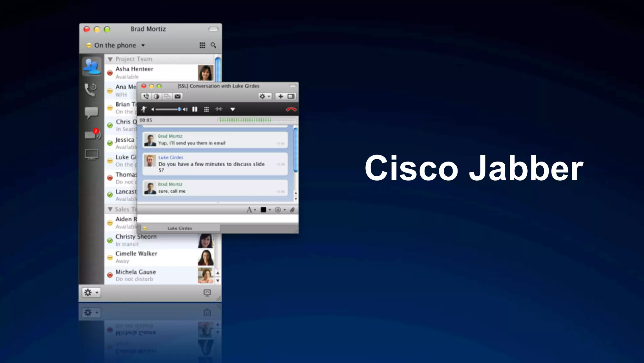Image resolution: width=644 pixels, height=363 pixels.
Task: Open the gear settings menu at bottom of contact list
Action: point(91,292)
